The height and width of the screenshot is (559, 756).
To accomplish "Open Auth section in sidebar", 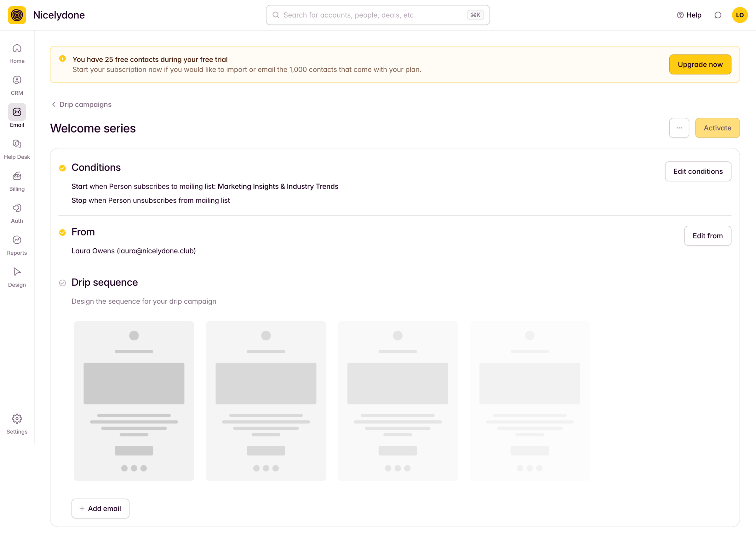I will coord(17,213).
